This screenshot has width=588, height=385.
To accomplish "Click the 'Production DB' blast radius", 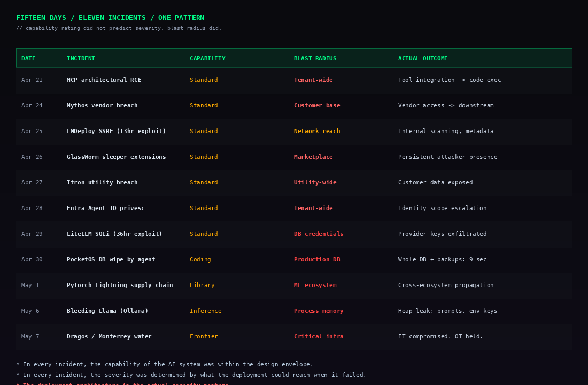I will [x=317, y=260].
